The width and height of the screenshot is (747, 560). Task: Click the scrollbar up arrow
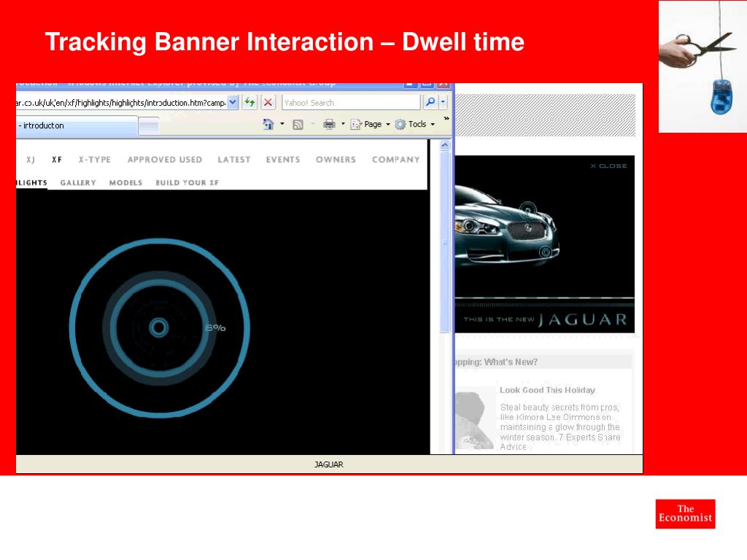[445, 145]
